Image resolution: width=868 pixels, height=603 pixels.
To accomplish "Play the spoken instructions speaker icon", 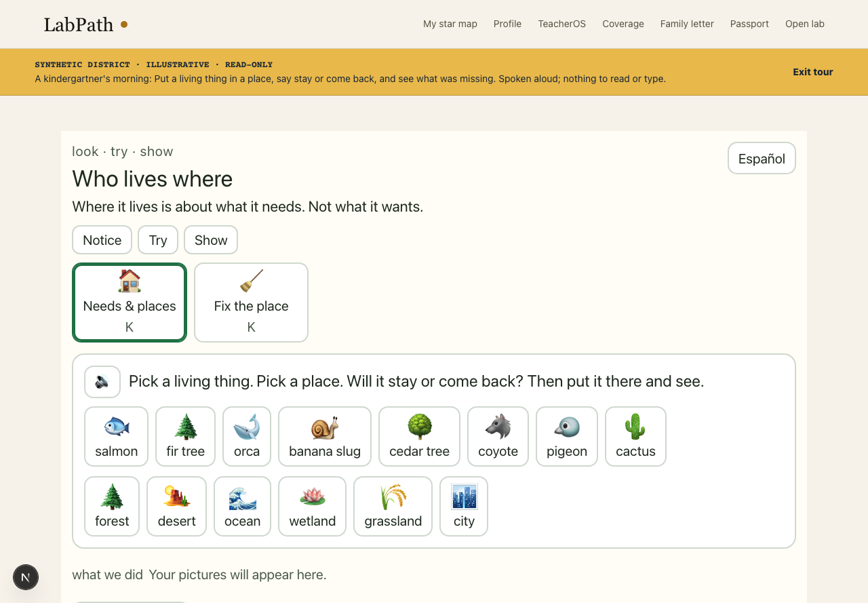I will [x=102, y=382].
